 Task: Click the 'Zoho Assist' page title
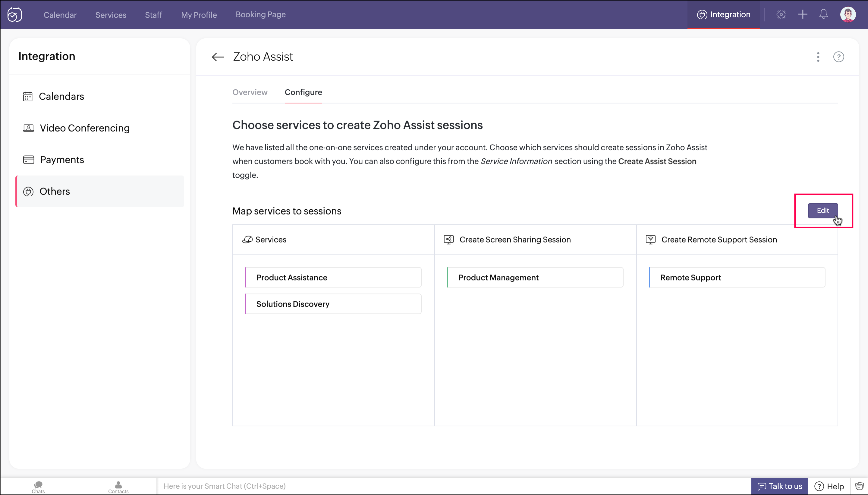tap(263, 57)
